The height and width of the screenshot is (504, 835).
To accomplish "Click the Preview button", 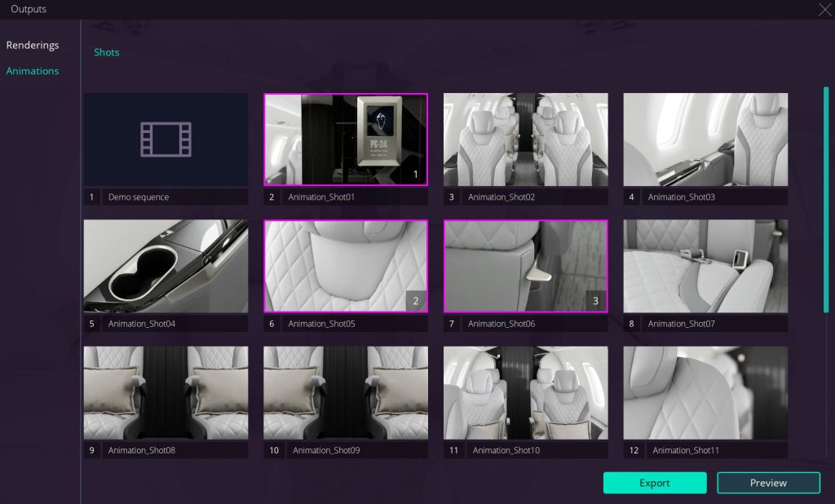I will point(768,483).
